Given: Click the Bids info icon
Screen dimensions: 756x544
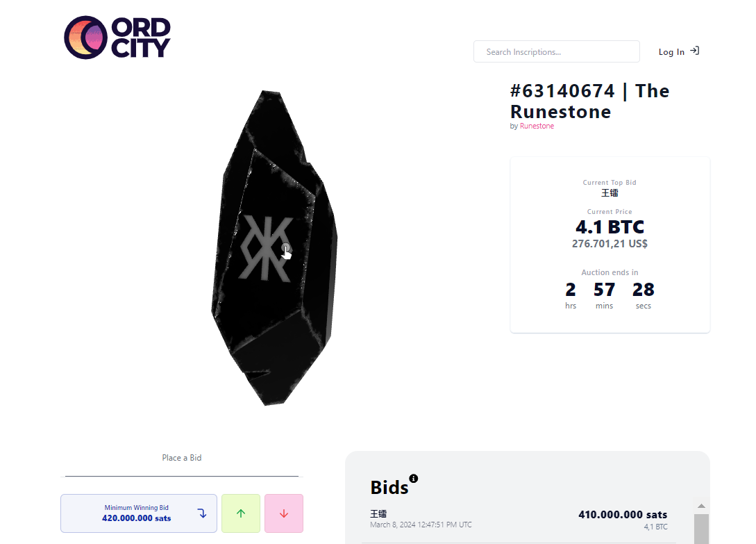Looking at the screenshot, I should [x=414, y=478].
